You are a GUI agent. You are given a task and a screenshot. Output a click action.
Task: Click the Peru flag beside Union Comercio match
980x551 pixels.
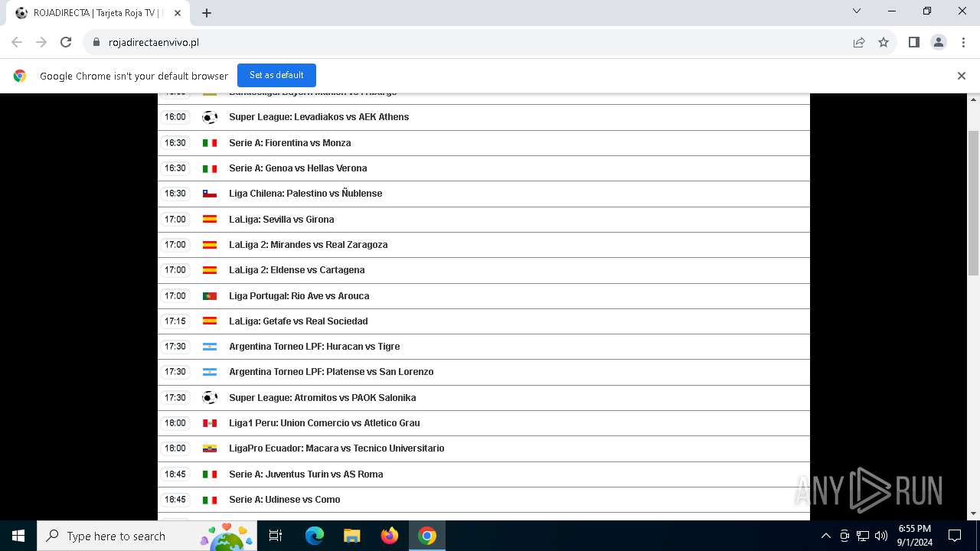pyautogui.click(x=210, y=423)
